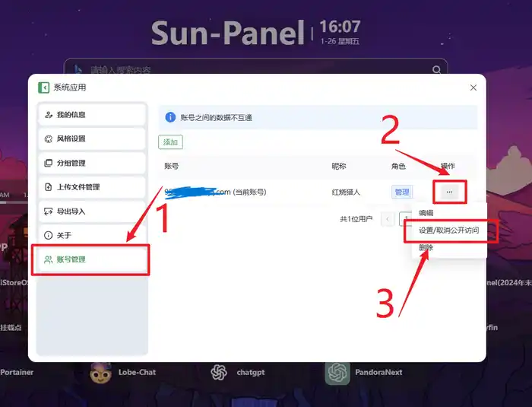Close the 系统应用 dialog
Screen dimensions: 532x407
[473, 87]
